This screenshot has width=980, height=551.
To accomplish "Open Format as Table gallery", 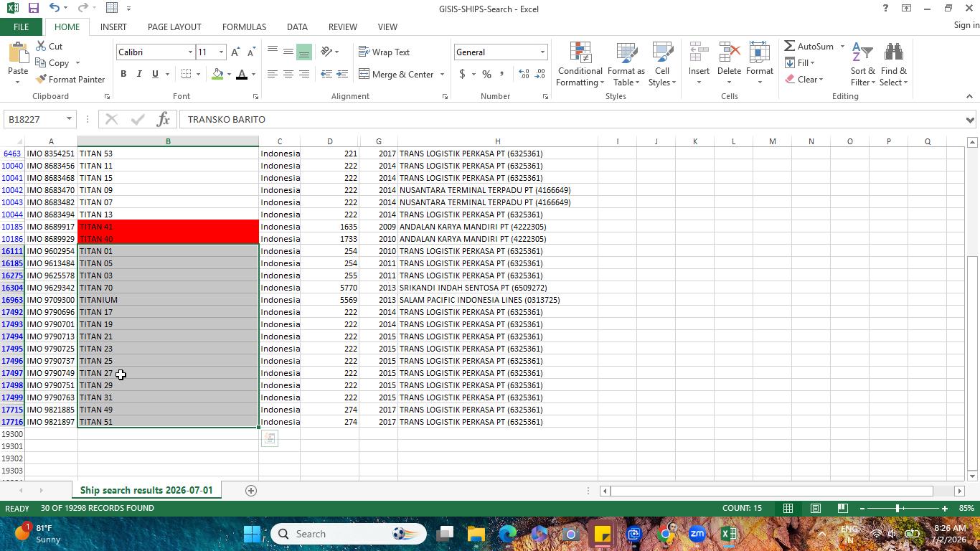I will click(x=626, y=64).
